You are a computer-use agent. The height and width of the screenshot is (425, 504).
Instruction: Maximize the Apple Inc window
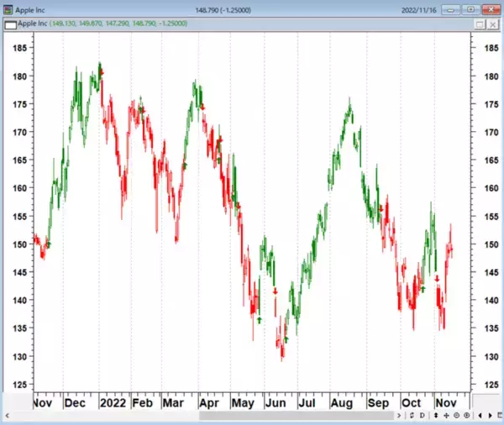pyautogui.click(x=470, y=10)
